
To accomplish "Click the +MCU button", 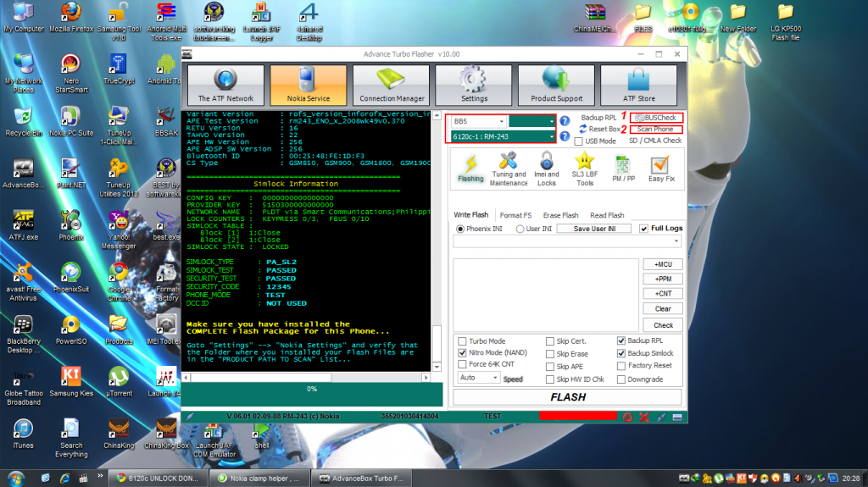I will click(663, 264).
